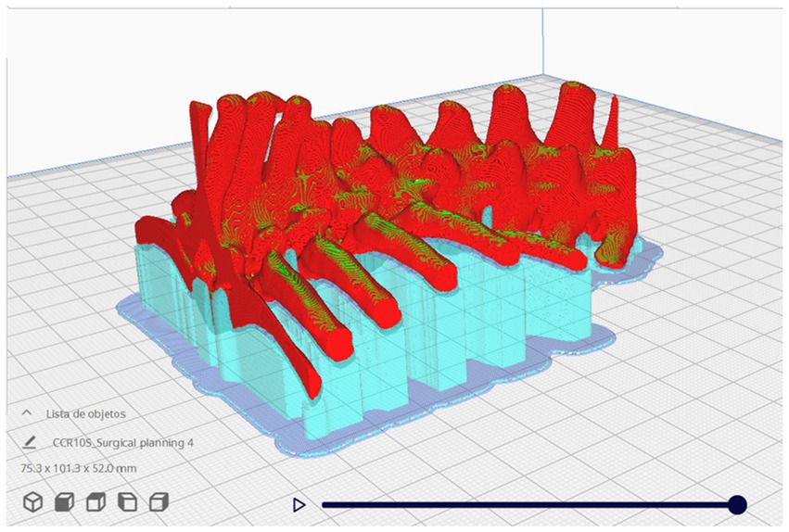Click the Lista de objetos label

pos(86,414)
